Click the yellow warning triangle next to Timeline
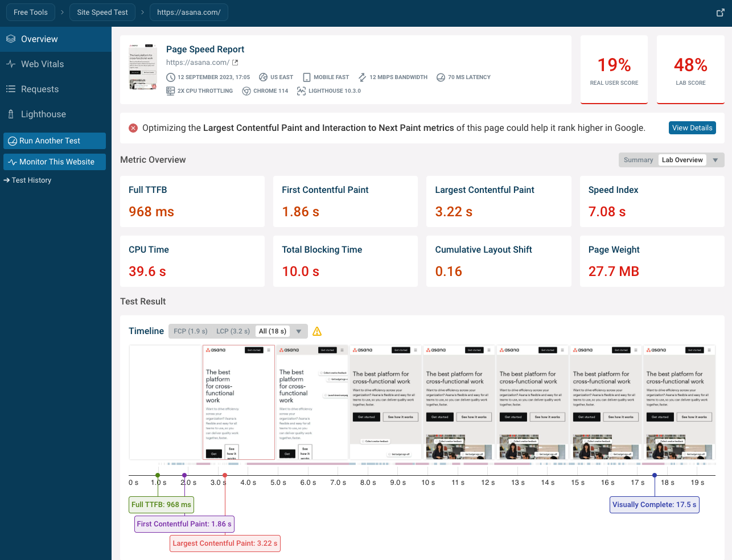 click(x=318, y=331)
